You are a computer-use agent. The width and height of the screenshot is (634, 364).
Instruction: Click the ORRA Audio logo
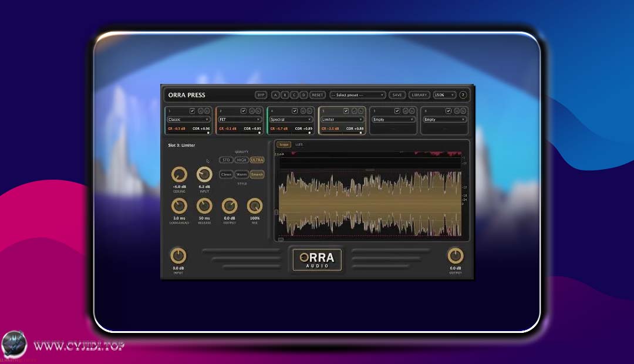click(317, 259)
